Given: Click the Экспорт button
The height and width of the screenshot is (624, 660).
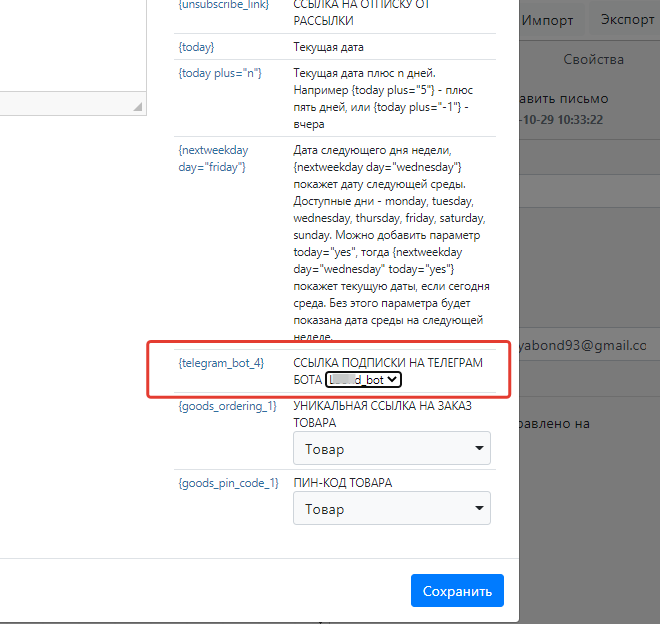Looking at the screenshot, I should pos(627,20).
